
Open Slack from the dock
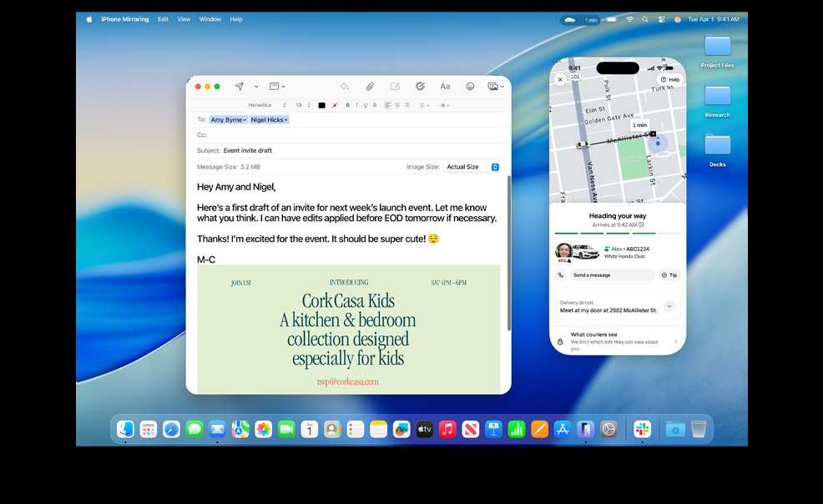click(x=642, y=429)
